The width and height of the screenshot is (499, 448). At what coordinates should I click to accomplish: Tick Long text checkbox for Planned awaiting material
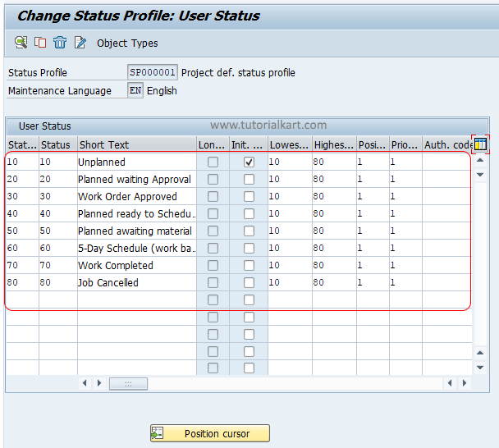(213, 231)
